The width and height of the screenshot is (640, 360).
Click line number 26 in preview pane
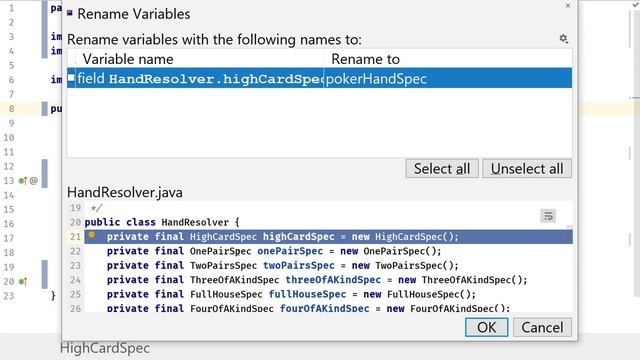pos(75,309)
